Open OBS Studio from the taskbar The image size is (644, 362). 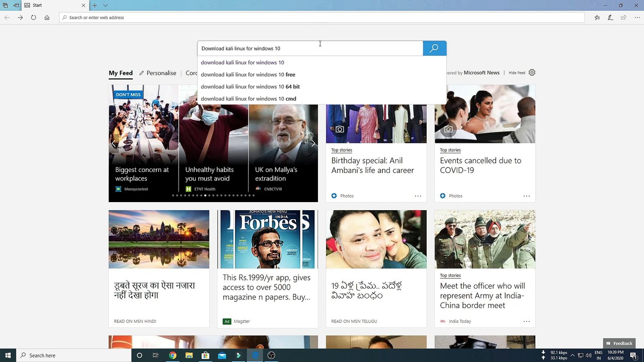[x=271, y=355]
